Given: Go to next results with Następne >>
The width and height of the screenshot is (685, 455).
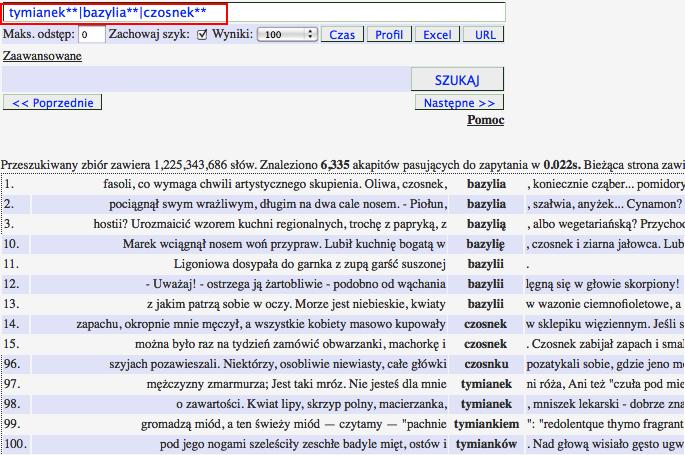Looking at the screenshot, I should click(459, 103).
